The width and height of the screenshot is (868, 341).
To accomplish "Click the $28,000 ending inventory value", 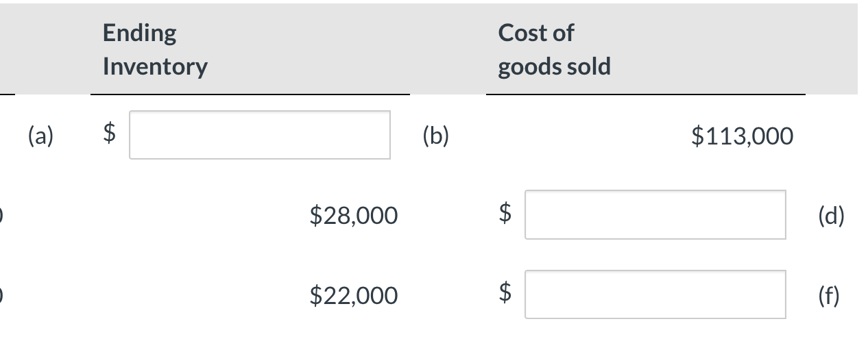I will 353,216.
